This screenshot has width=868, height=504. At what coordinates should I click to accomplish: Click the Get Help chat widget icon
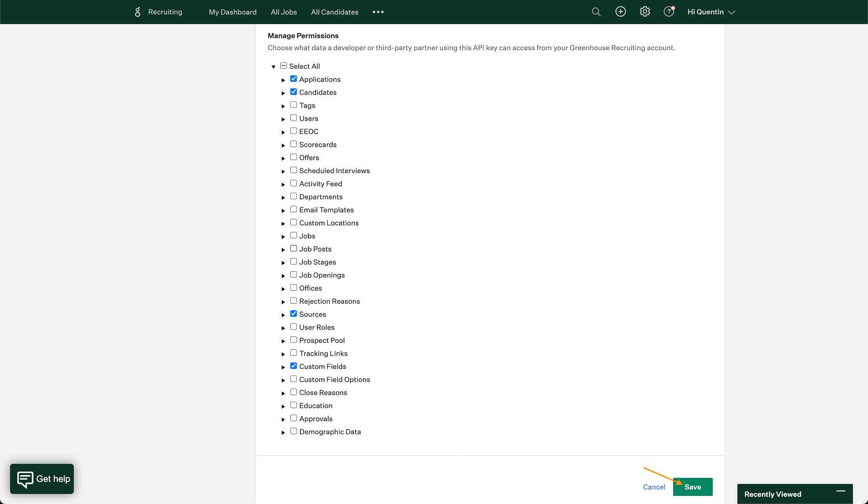(x=42, y=478)
